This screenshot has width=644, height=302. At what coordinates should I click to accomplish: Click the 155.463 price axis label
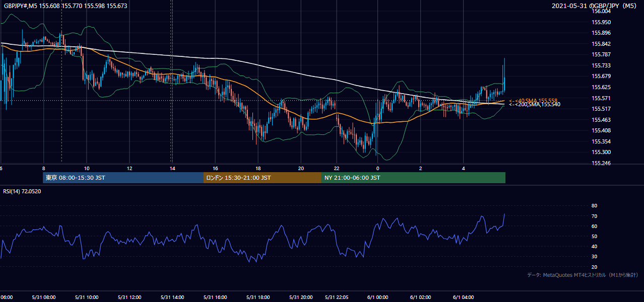[x=601, y=120]
